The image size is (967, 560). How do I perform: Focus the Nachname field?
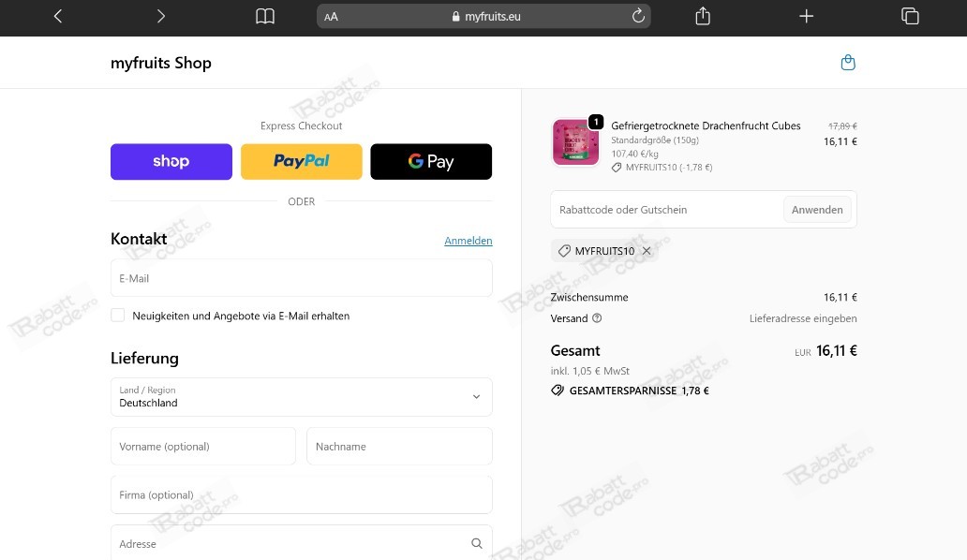click(399, 446)
